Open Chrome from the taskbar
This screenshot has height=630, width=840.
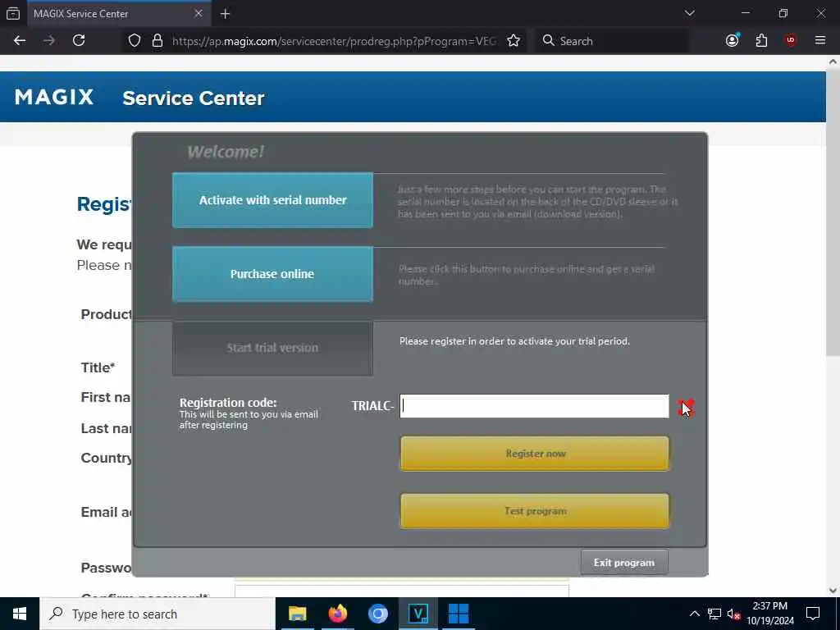point(377,614)
